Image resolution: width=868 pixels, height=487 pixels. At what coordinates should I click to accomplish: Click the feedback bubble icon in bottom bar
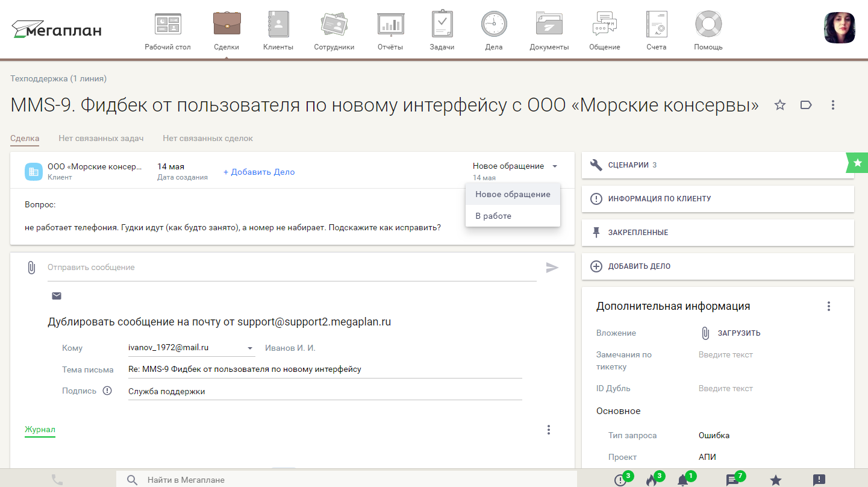pyautogui.click(x=819, y=480)
